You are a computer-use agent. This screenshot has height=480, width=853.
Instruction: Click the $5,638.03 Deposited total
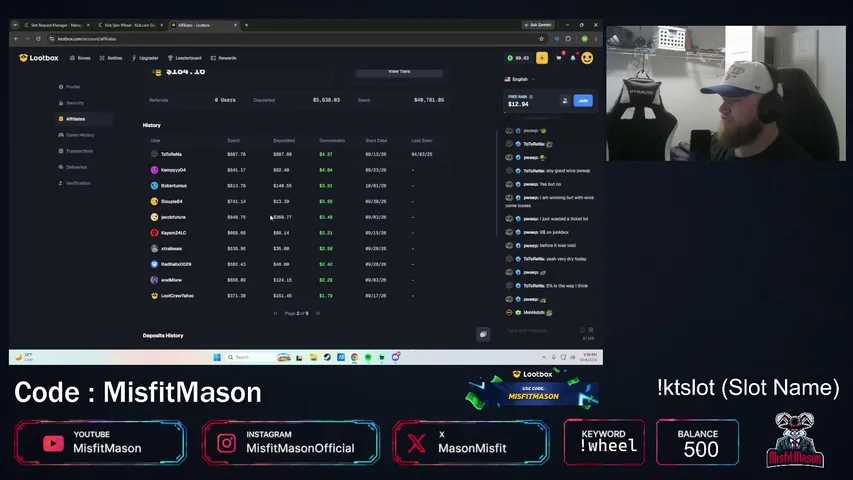(x=326, y=100)
